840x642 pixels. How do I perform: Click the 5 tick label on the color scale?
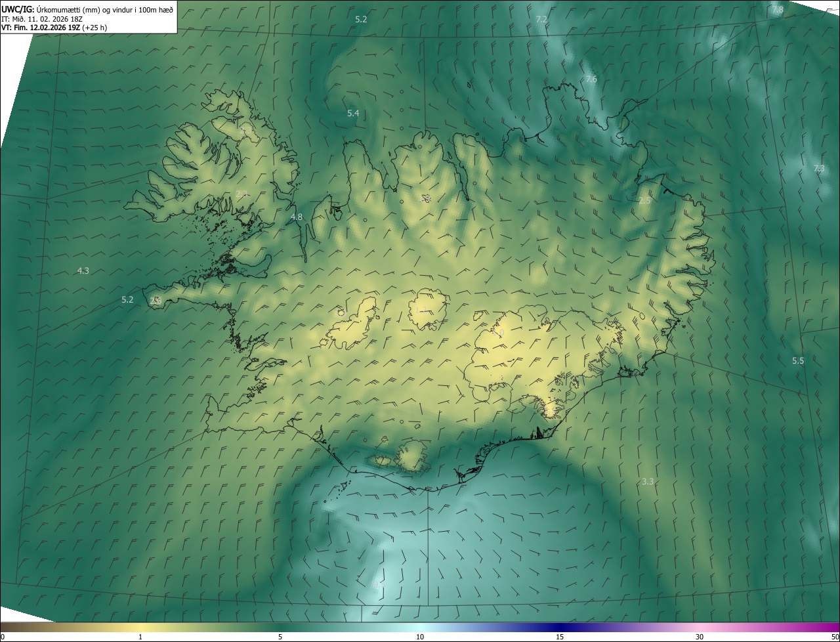click(280, 637)
